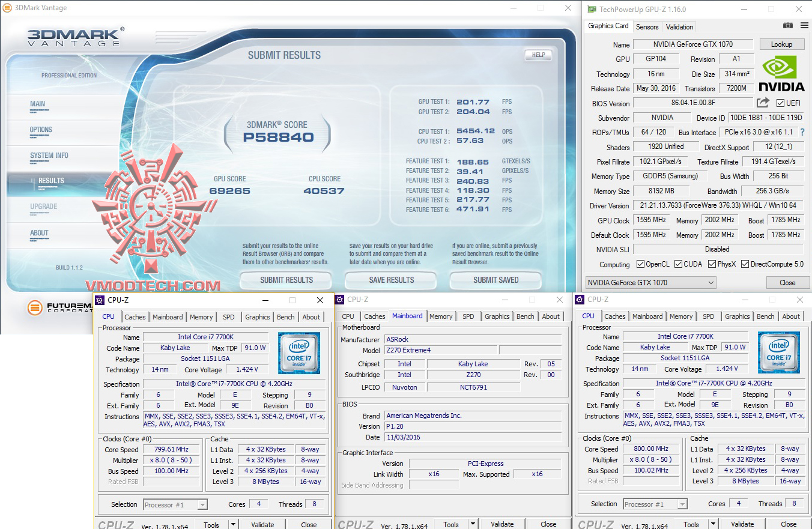The height and width of the screenshot is (529, 812).
Task: Click the BIOS export arrow icon in GPU-Z
Action: [762, 102]
